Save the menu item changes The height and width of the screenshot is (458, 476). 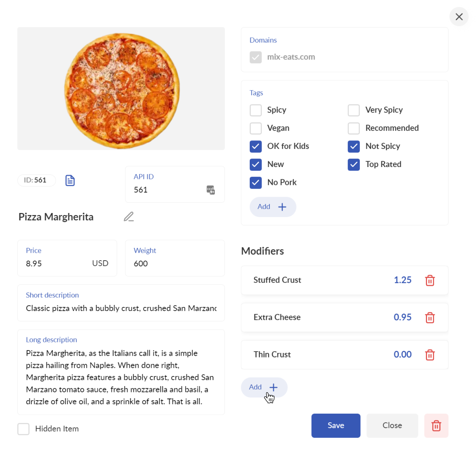336,426
